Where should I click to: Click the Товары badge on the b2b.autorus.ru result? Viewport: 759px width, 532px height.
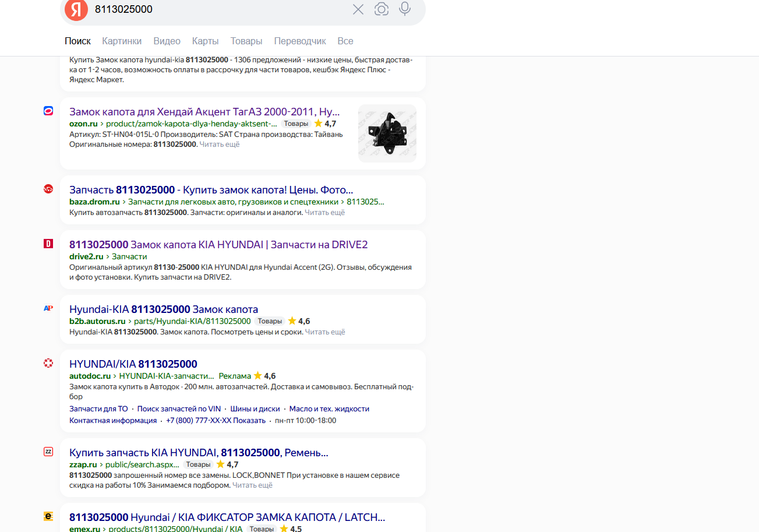pos(270,321)
